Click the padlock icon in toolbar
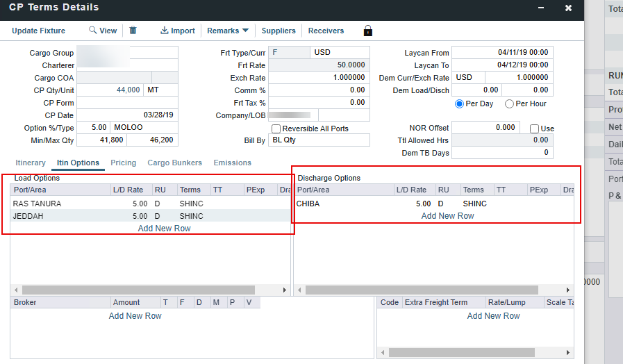 coord(368,31)
